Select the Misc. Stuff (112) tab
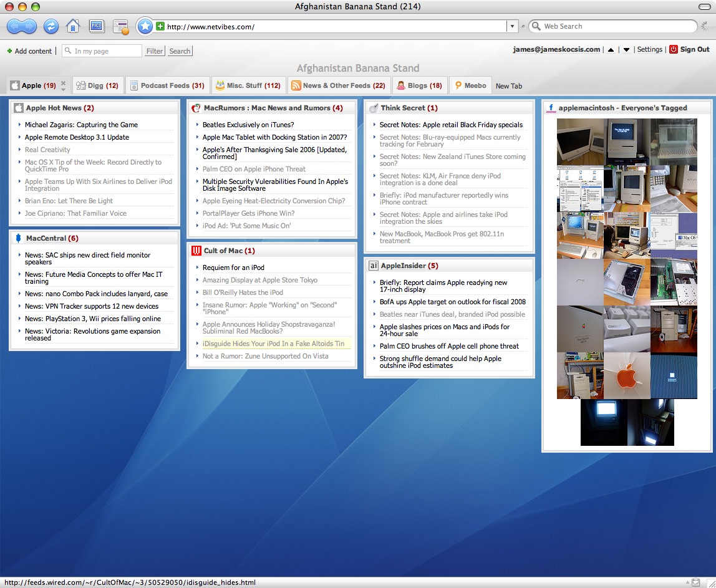 [x=248, y=85]
